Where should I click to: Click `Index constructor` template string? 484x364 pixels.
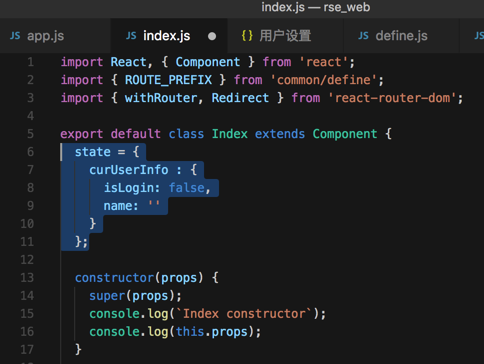[x=244, y=314]
